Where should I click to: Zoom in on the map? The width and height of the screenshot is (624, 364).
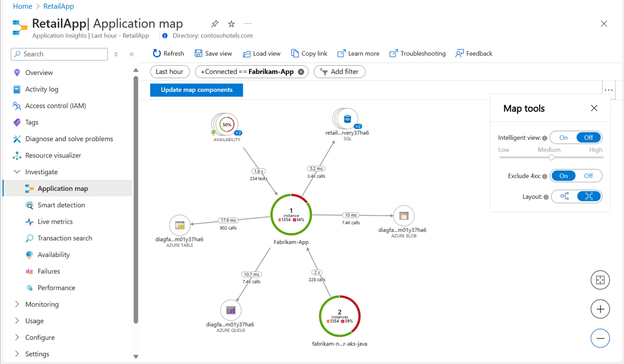(x=600, y=309)
